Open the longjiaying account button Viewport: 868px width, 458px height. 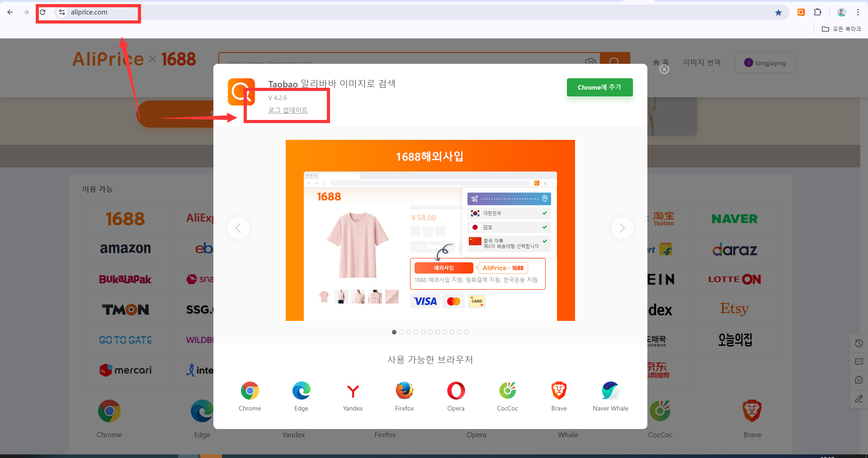765,62
